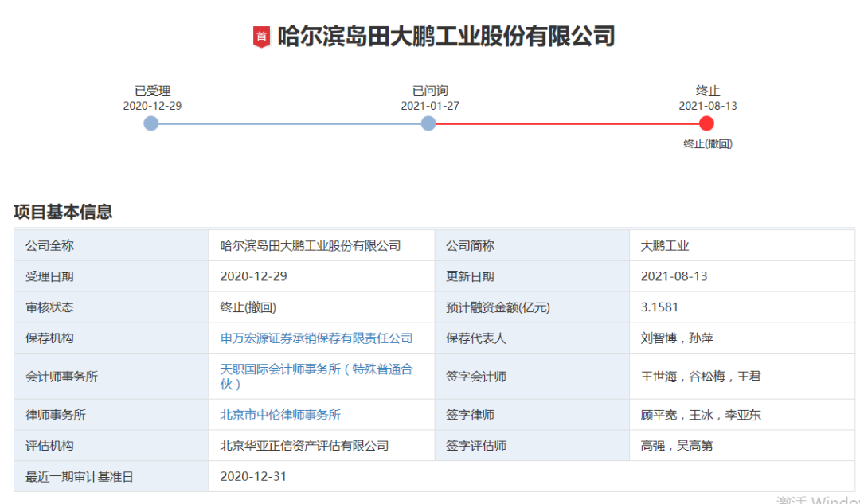Click the 签字会计师 label cell
This screenshot has height=504, width=860.
[532, 377]
